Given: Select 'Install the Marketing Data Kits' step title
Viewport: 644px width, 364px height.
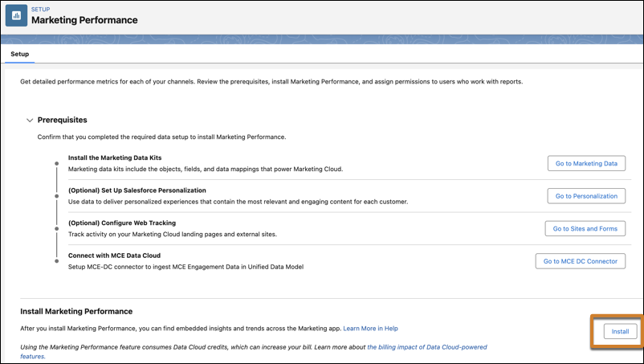Looking at the screenshot, I should pos(115,157).
